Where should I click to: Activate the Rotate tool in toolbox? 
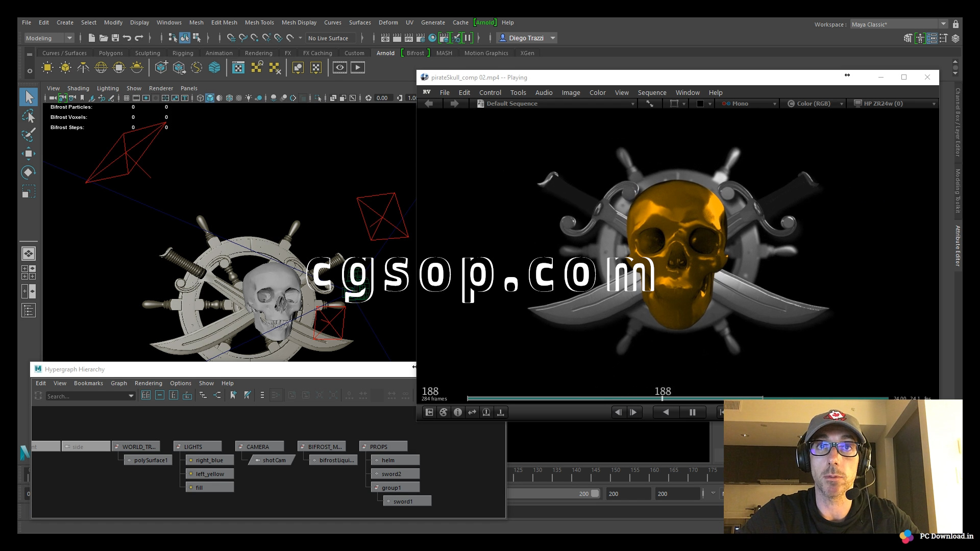29,172
